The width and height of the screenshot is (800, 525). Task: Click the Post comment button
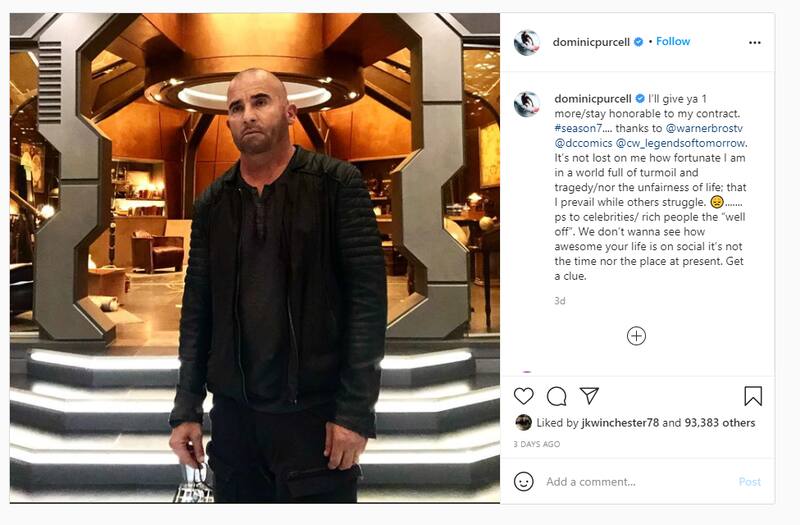[749, 482]
